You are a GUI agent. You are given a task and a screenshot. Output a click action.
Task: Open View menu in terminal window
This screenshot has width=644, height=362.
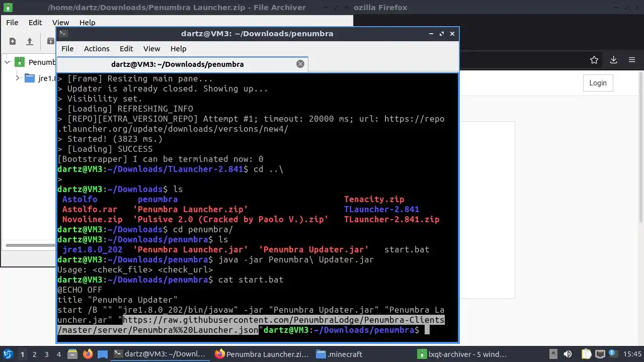click(151, 48)
